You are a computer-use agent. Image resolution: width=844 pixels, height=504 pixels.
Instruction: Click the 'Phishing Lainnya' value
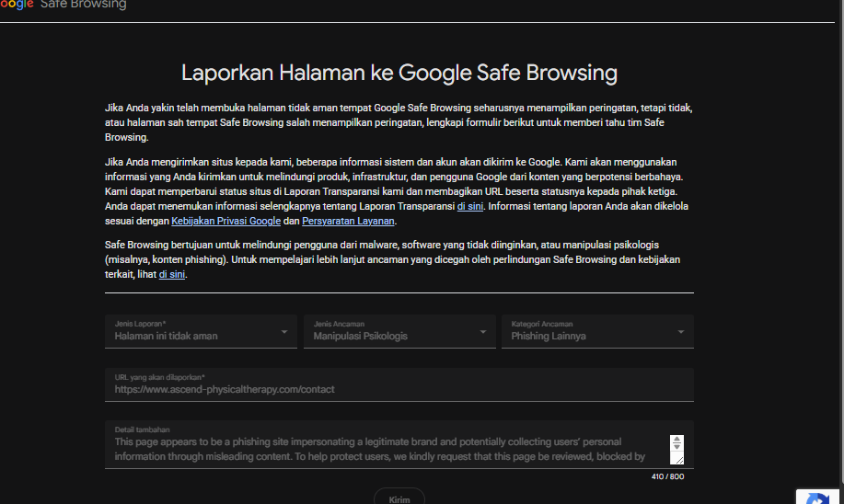coord(549,337)
